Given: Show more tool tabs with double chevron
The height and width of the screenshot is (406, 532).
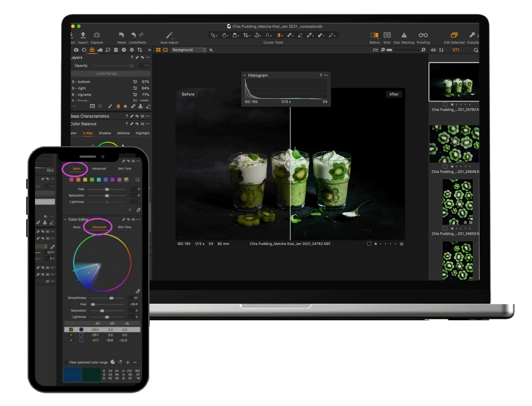Looking at the screenshot, I should [149, 50].
